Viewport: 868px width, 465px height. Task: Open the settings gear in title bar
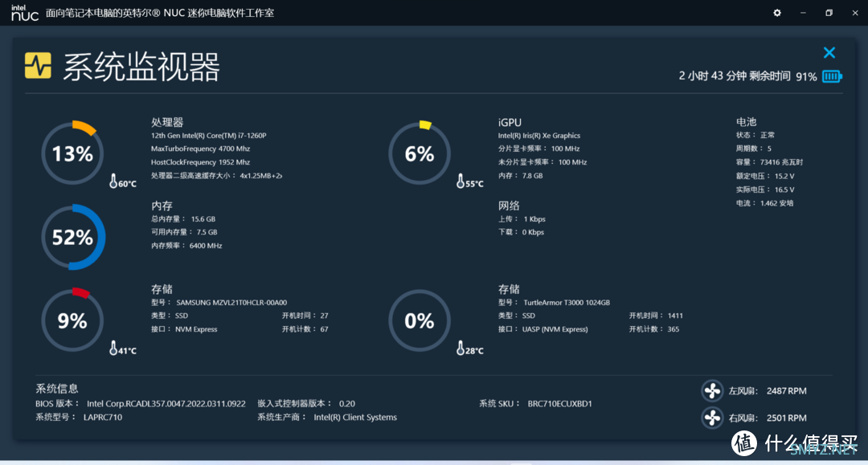pyautogui.click(x=777, y=13)
